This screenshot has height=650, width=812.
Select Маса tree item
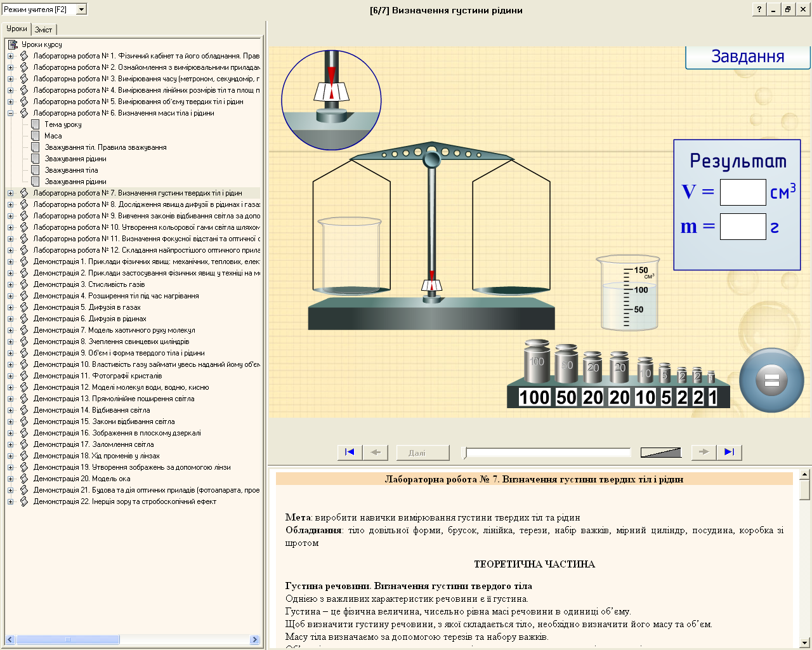[x=53, y=136]
